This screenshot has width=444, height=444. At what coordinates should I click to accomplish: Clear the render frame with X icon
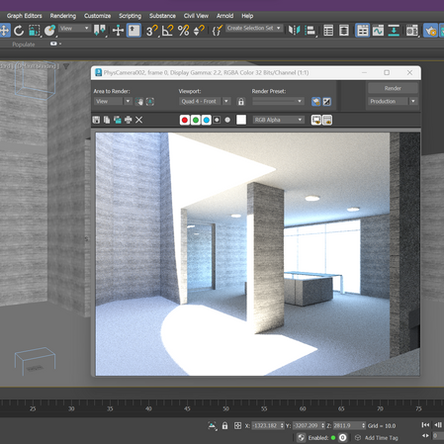coord(139,120)
